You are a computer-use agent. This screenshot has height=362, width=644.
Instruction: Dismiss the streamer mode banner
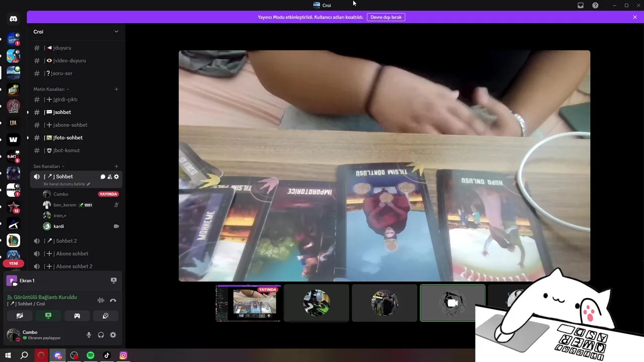(x=635, y=17)
